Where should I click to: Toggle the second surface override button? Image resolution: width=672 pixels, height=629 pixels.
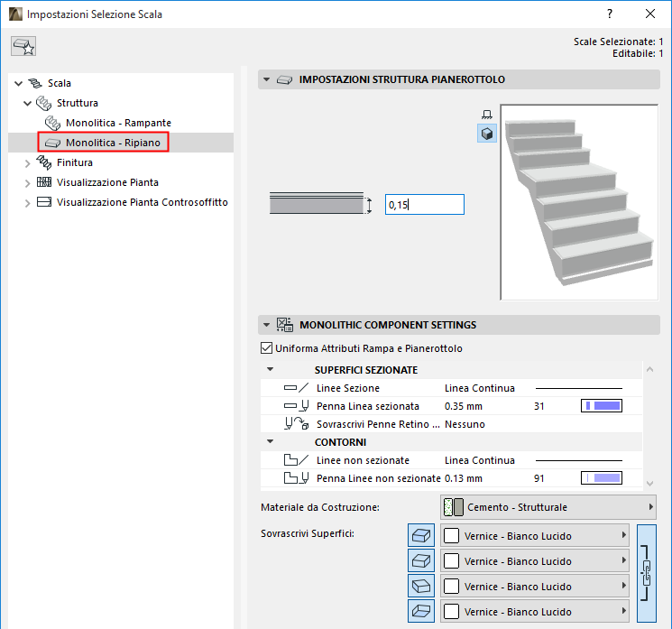[421, 560]
